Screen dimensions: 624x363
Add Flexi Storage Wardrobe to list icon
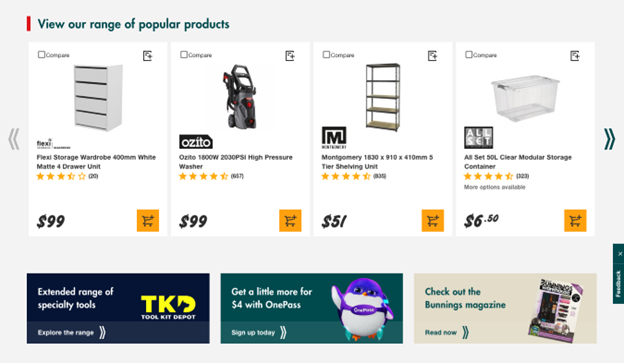[x=148, y=56]
